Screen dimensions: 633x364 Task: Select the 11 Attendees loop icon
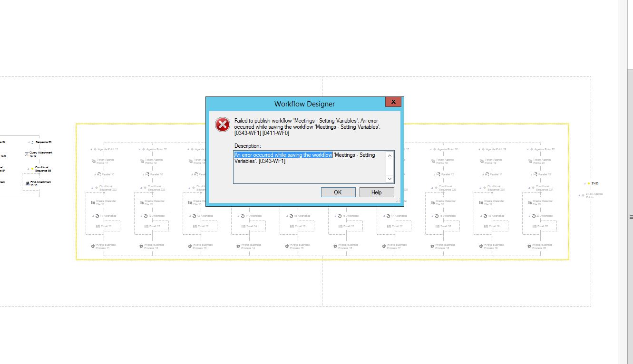[97, 216]
